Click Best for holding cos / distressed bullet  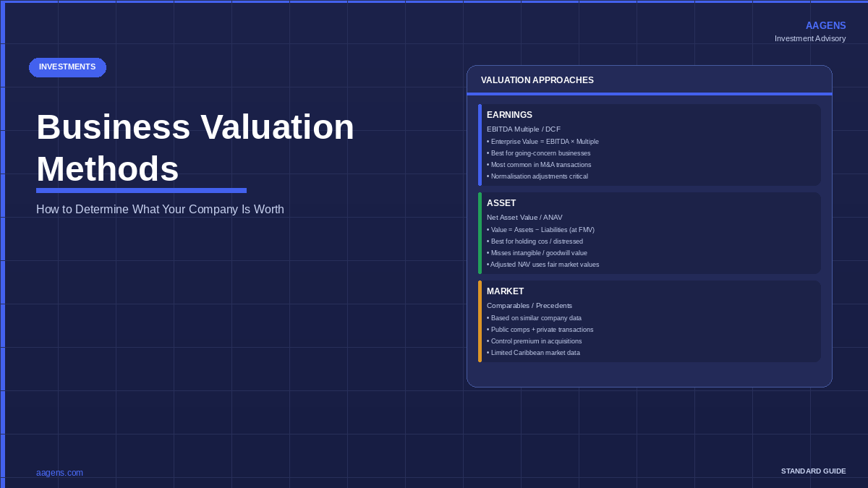pos(535,241)
